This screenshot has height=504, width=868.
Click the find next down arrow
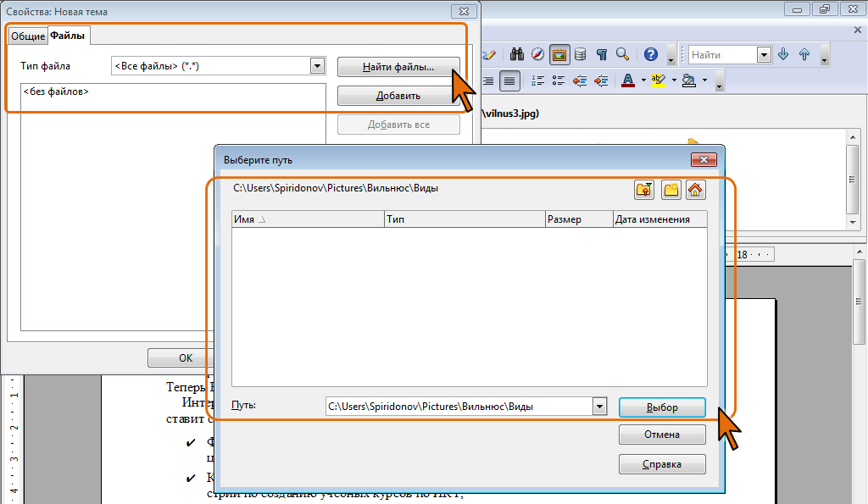point(783,54)
